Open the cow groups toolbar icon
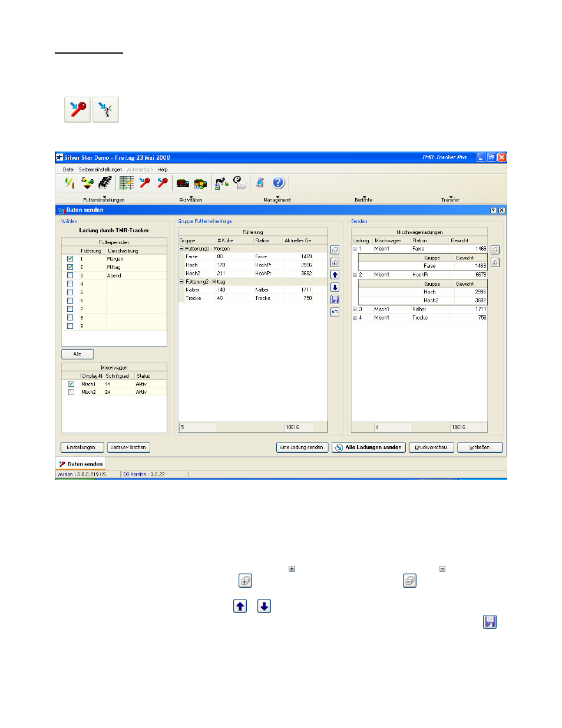 click(x=105, y=183)
